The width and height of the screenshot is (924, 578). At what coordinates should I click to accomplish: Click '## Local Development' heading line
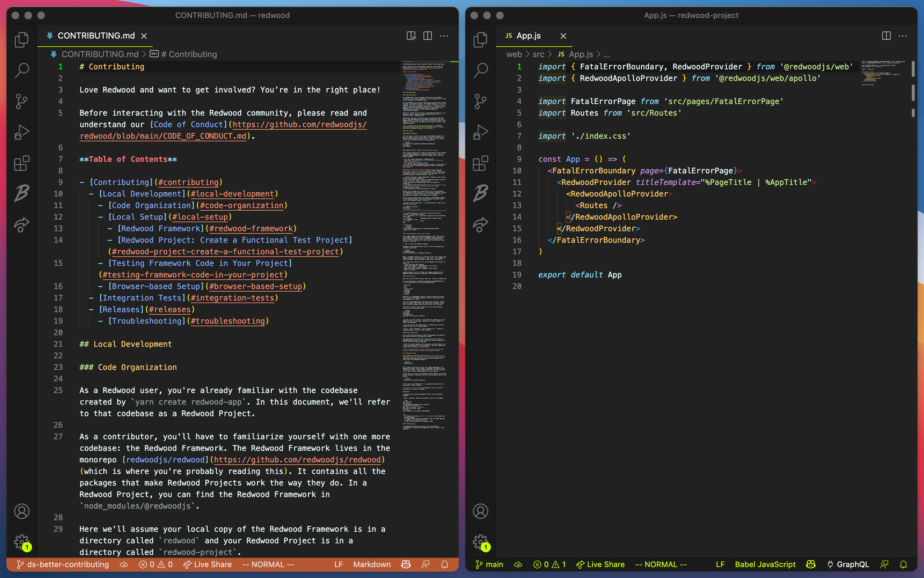pos(126,345)
